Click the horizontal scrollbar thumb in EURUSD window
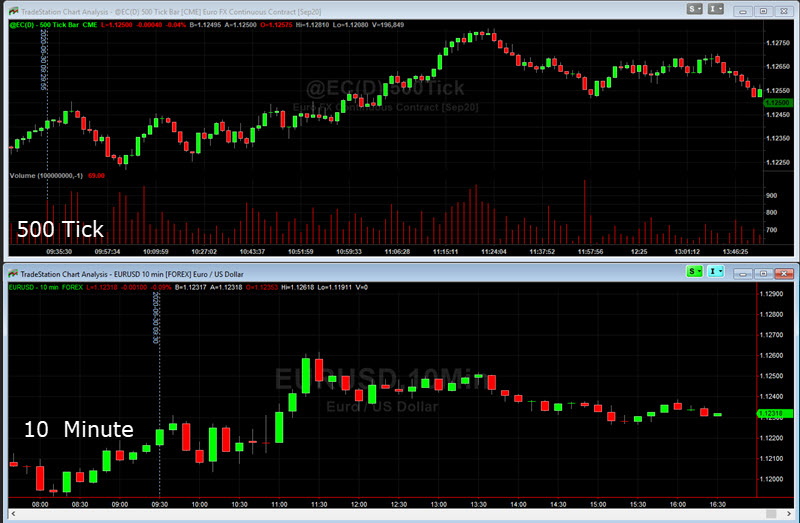 pos(771,514)
